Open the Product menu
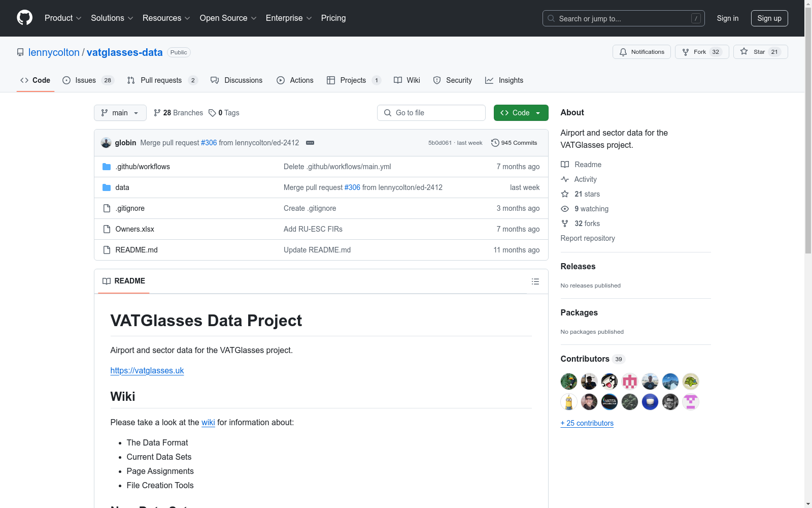 (x=63, y=18)
